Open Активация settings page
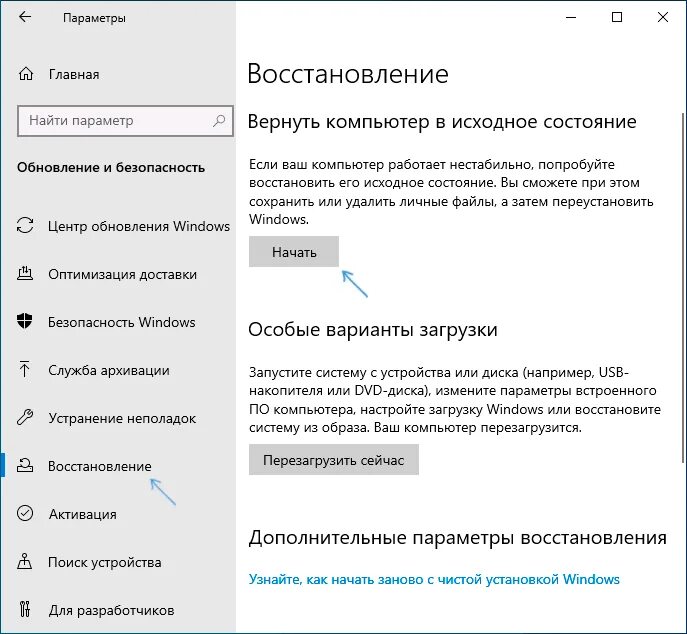687x634 pixels. [x=82, y=514]
